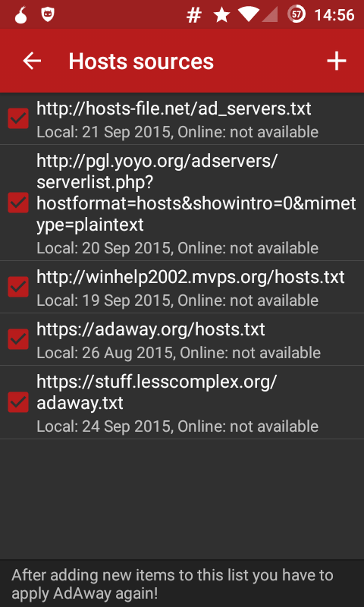Uncheck winhelp2002.mvps.org hosts.txt source
The image size is (364, 607).
pos(18,287)
